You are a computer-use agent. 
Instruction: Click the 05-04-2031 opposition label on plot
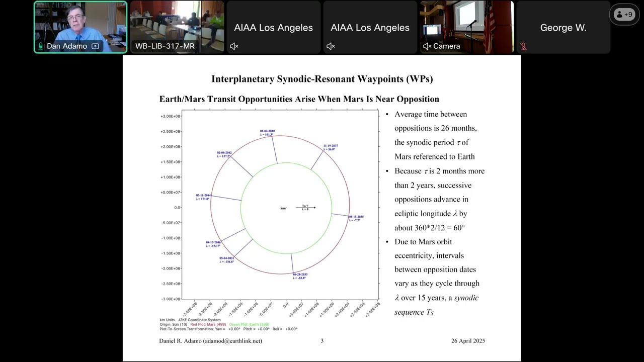coord(227,260)
